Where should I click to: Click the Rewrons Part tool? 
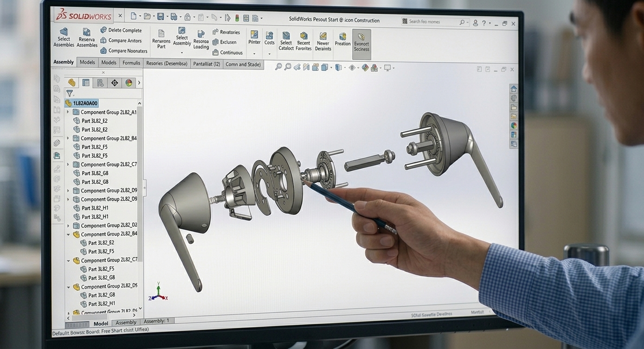(161, 39)
